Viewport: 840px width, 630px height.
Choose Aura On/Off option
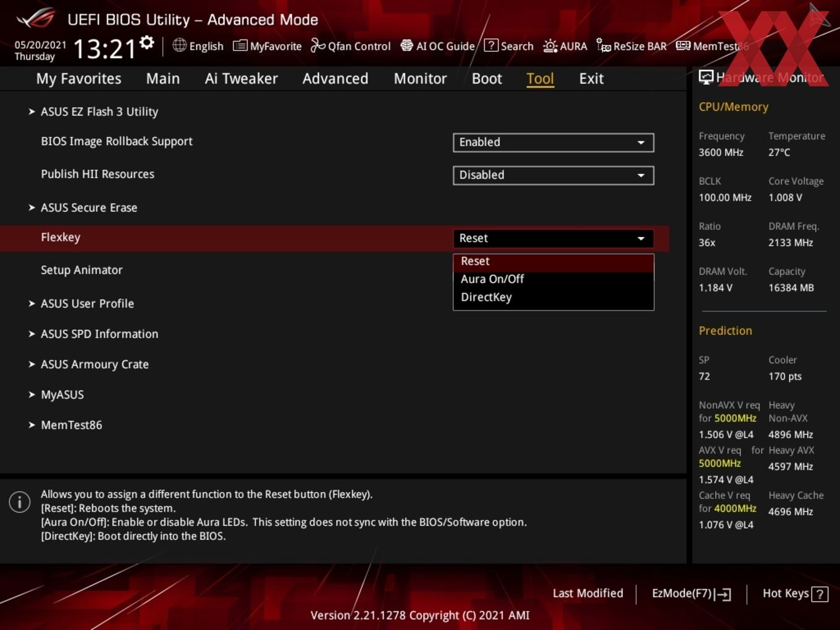click(x=553, y=279)
